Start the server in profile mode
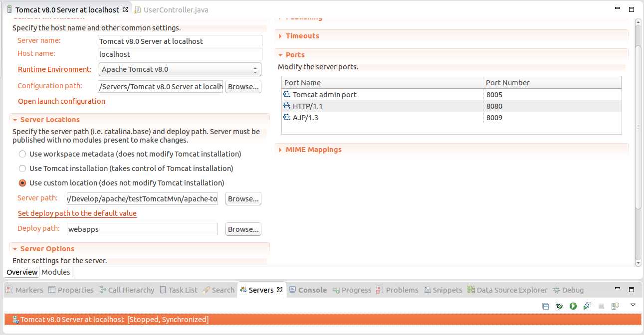Viewport: 644px width, 335px height. tap(587, 306)
